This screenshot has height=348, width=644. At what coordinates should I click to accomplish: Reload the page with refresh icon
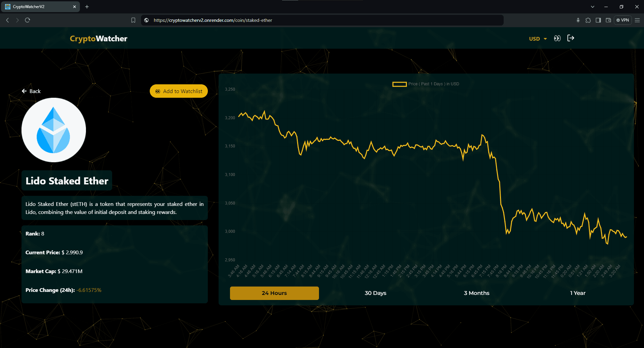(x=28, y=20)
